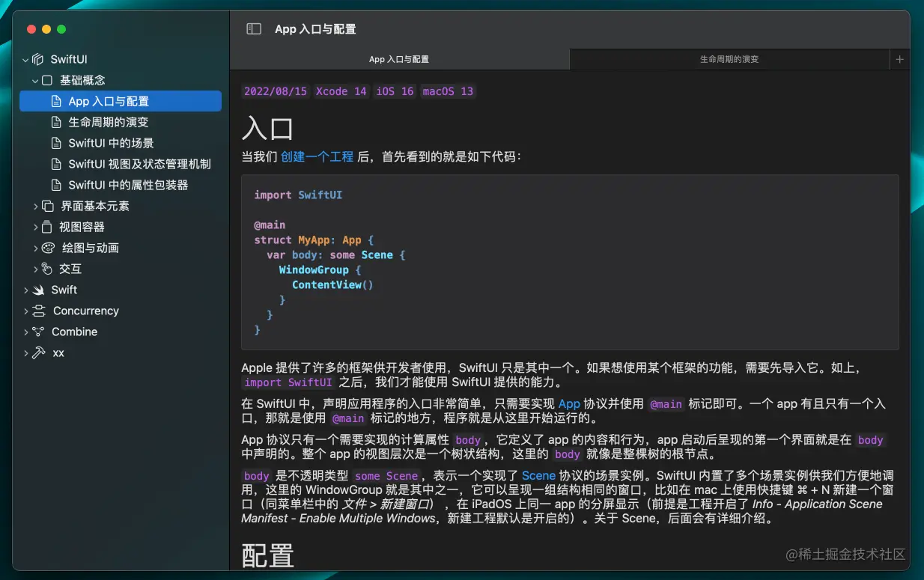Follow the App protocol link
This screenshot has height=580, width=924.
[569, 403]
